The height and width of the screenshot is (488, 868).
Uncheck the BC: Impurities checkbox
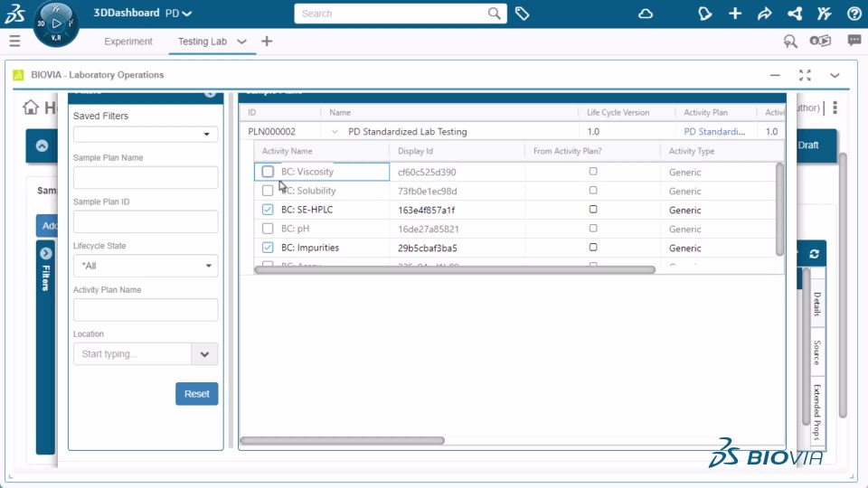[x=268, y=248]
